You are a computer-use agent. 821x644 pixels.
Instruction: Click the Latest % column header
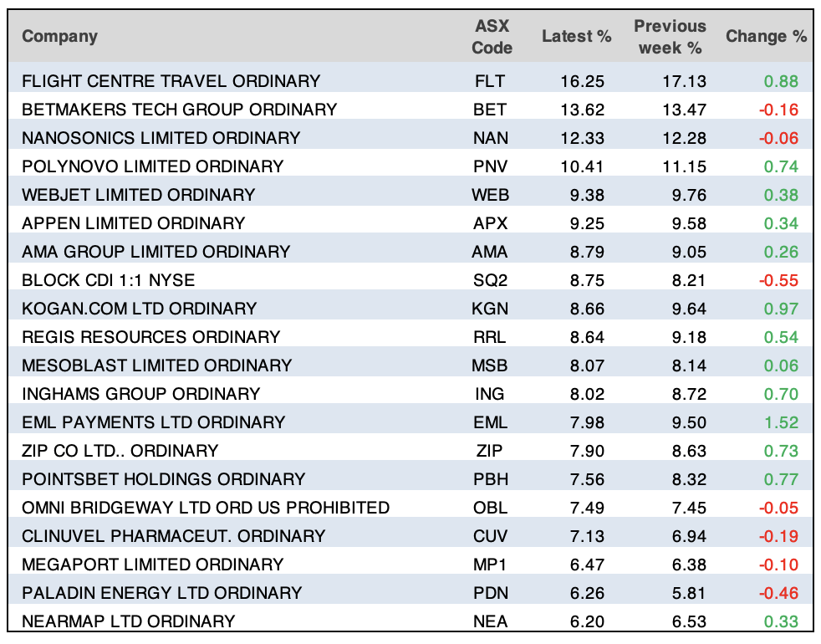coord(576,37)
